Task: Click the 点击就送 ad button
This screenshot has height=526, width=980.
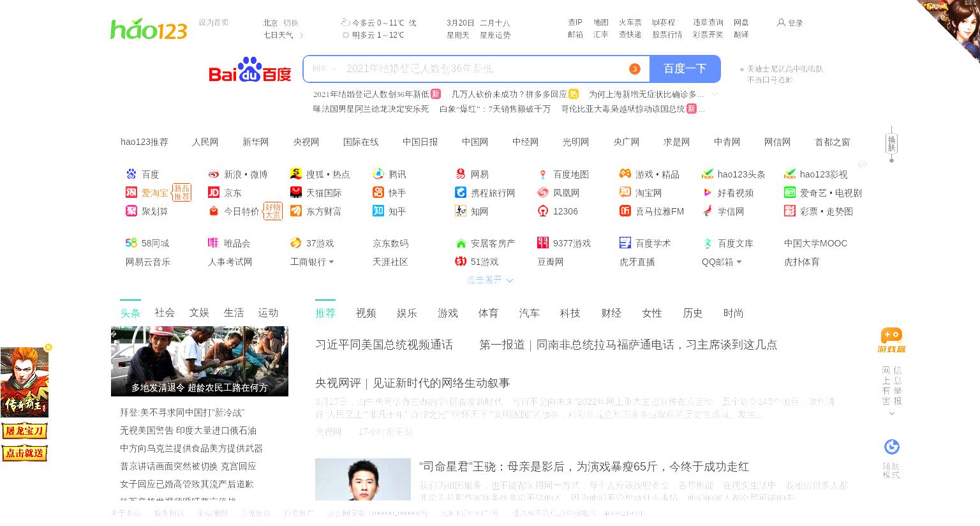Action: point(24,453)
